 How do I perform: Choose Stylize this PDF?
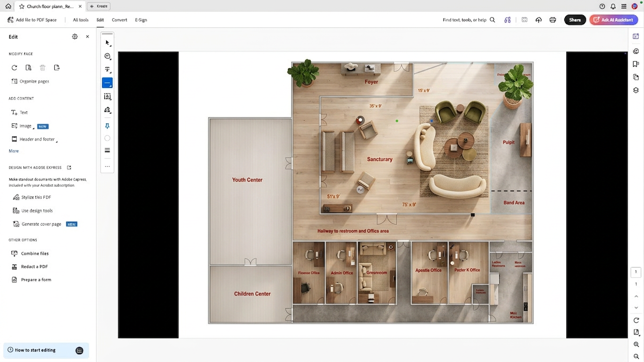click(x=32, y=197)
